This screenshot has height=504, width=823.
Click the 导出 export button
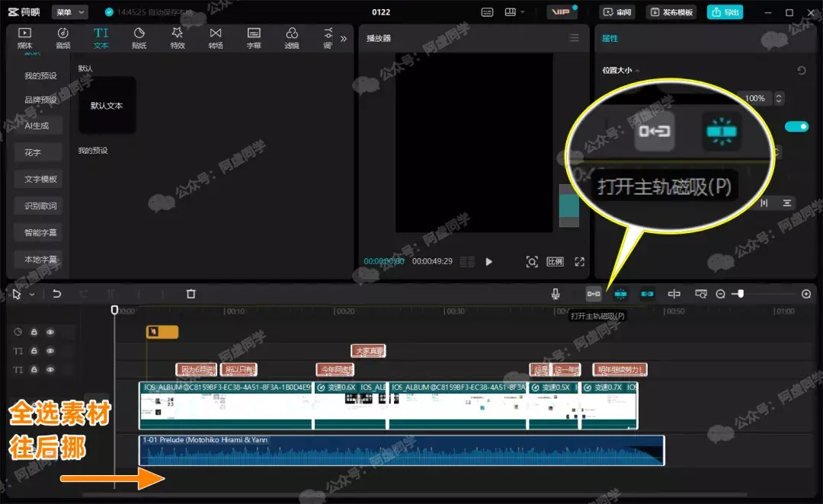pos(725,12)
